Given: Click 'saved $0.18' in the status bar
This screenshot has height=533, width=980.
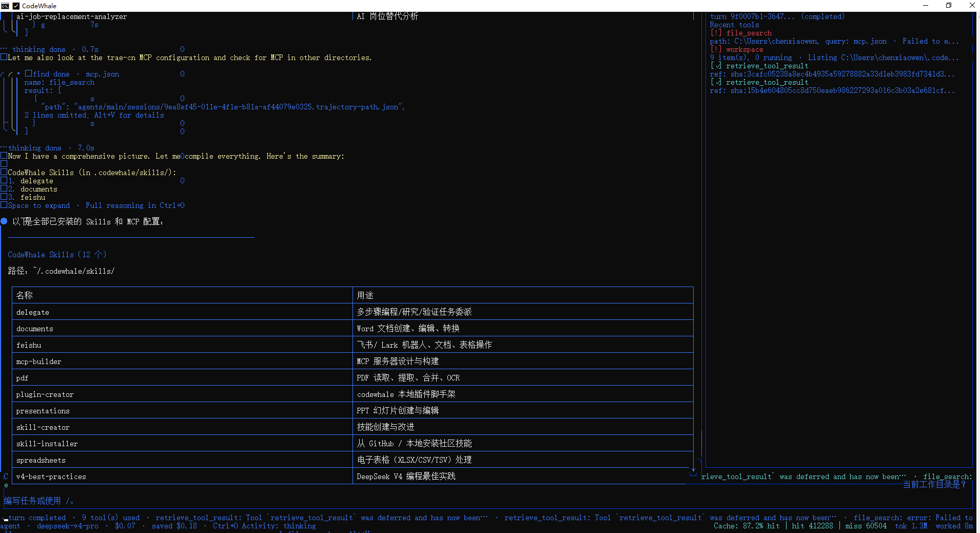Looking at the screenshot, I should tap(174, 526).
